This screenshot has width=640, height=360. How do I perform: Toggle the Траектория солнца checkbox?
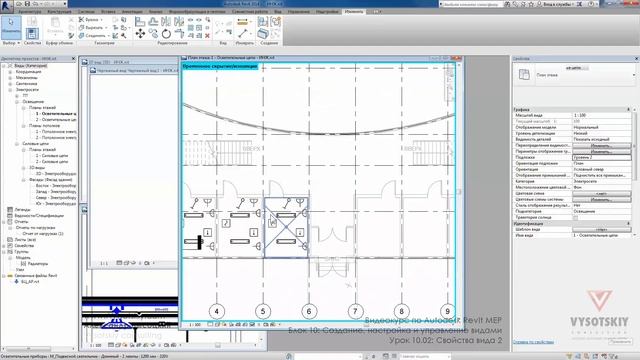pos(576,218)
